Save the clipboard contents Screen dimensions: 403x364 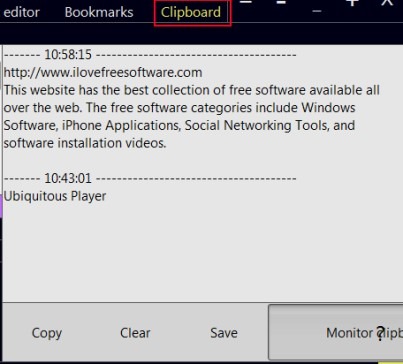(x=224, y=333)
